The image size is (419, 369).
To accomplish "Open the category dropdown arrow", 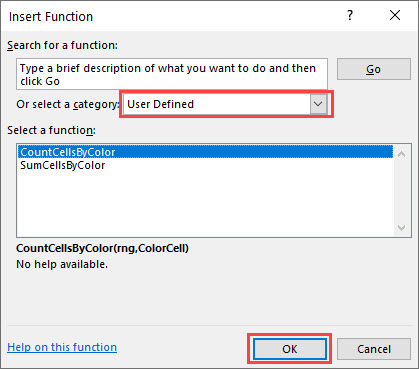I will [318, 104].
